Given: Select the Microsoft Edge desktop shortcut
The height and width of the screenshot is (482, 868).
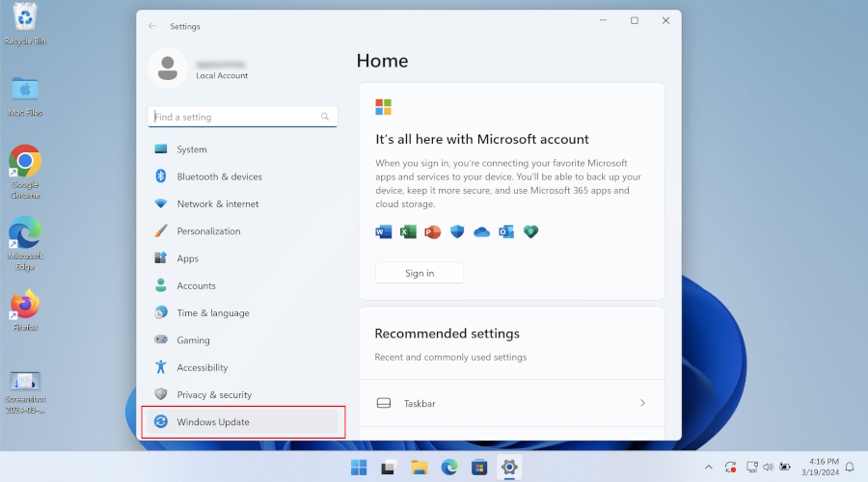Looking at the screenshot, I should (25, 244).
